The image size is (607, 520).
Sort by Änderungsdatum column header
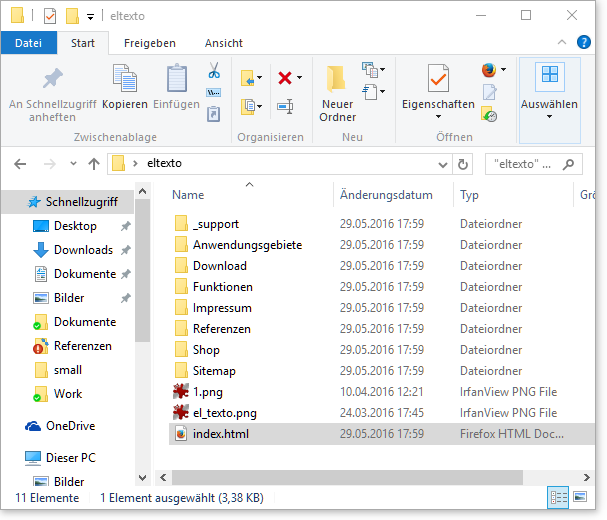click(386, 195)
